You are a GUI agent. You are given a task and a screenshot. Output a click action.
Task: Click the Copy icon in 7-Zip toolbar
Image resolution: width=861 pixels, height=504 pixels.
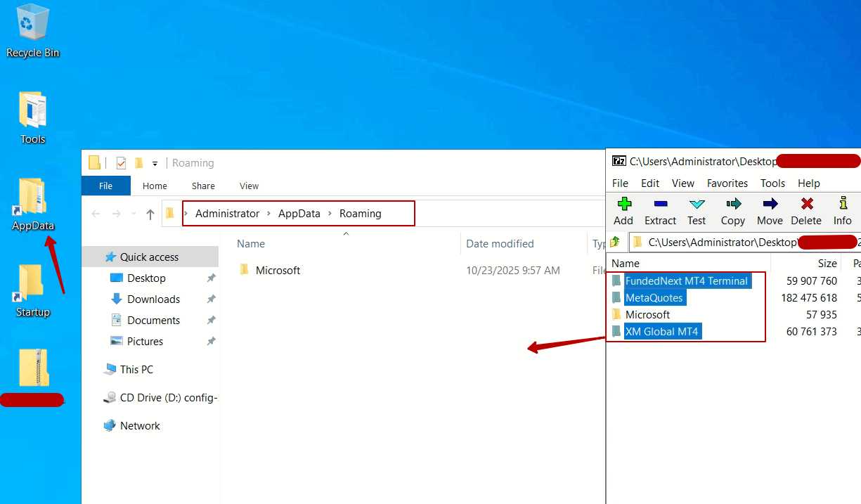(x=733, y=211)
